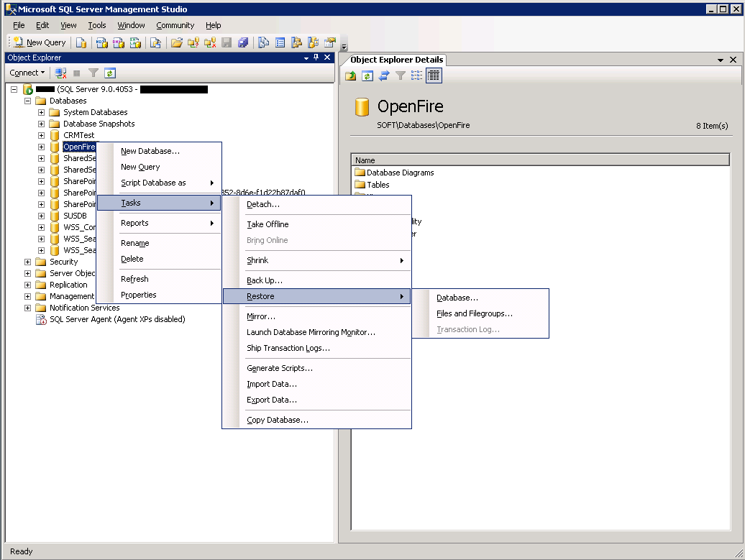The width and height of the screenshot is (745, 560).
Task: Click the Disconnect icon in Object Explorer
Action: click(60, 73)
